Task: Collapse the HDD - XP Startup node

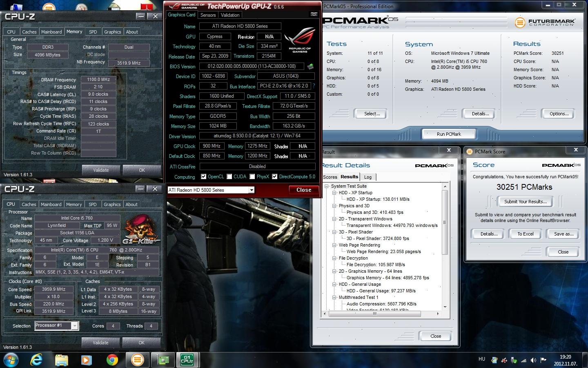Action: [x=334, y=193]
